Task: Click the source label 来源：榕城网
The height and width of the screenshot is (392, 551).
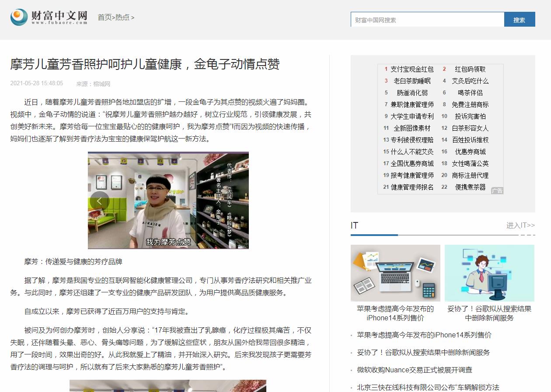Action: click(93, 84)
